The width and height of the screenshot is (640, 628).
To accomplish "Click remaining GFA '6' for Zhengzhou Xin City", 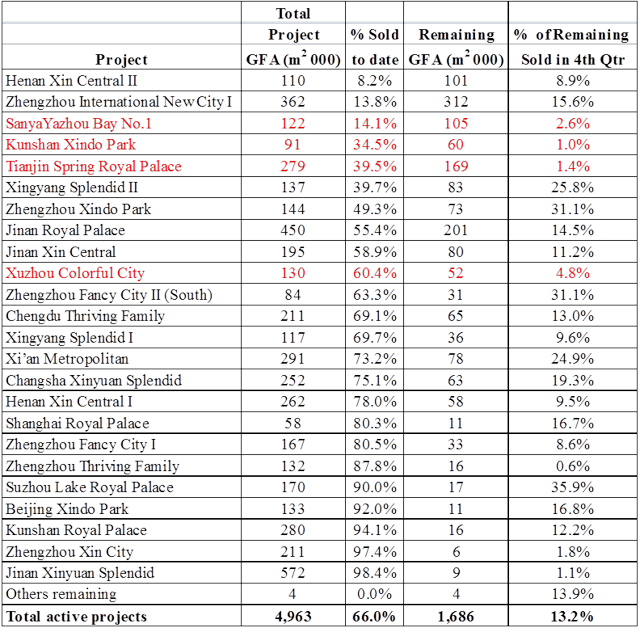I will pos(456,552).
